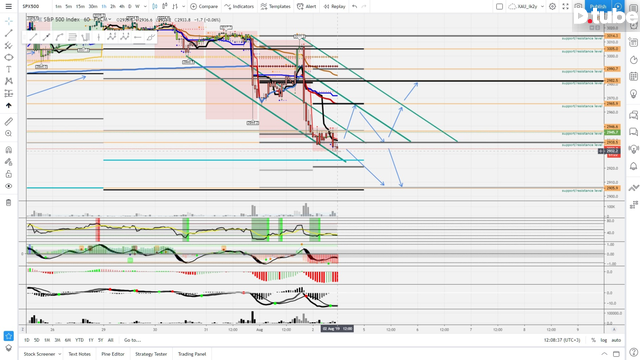640x360 pixels.
Task: Expand the timeframe interval dropdown
Action: click(145, 7)
